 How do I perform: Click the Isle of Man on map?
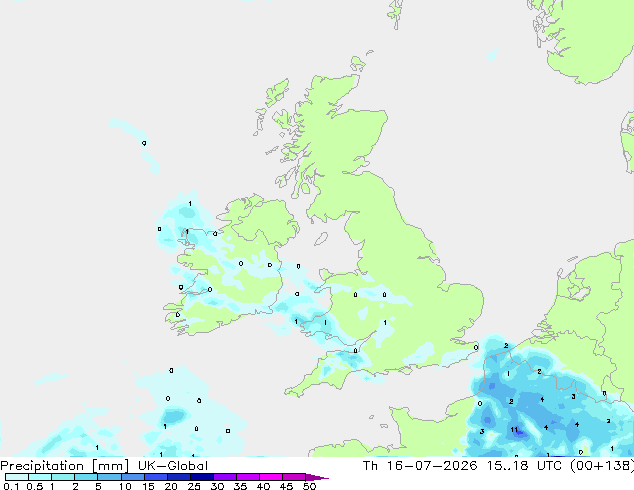pos(321,239)
